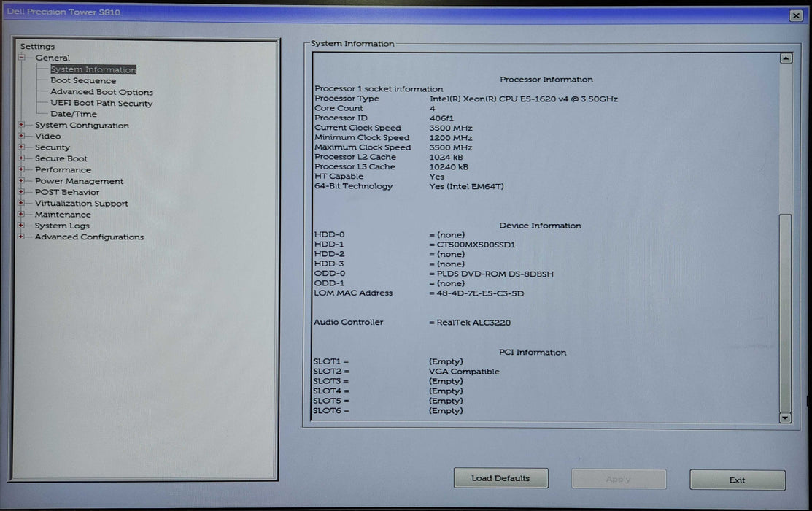Click the Processor ID 406f1 value
Image resolution: width=812 pixels, height=511 pixels.
coord(441,118)
